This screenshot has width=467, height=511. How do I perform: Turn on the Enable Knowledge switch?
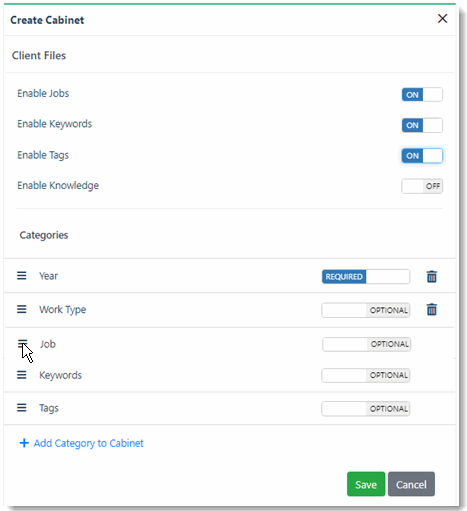pos(422,186)
